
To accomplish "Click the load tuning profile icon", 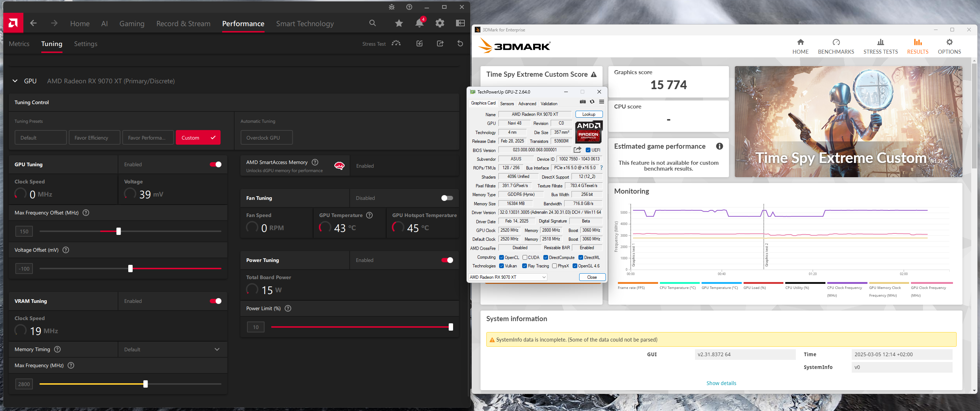I will click(x=419, y=43).
